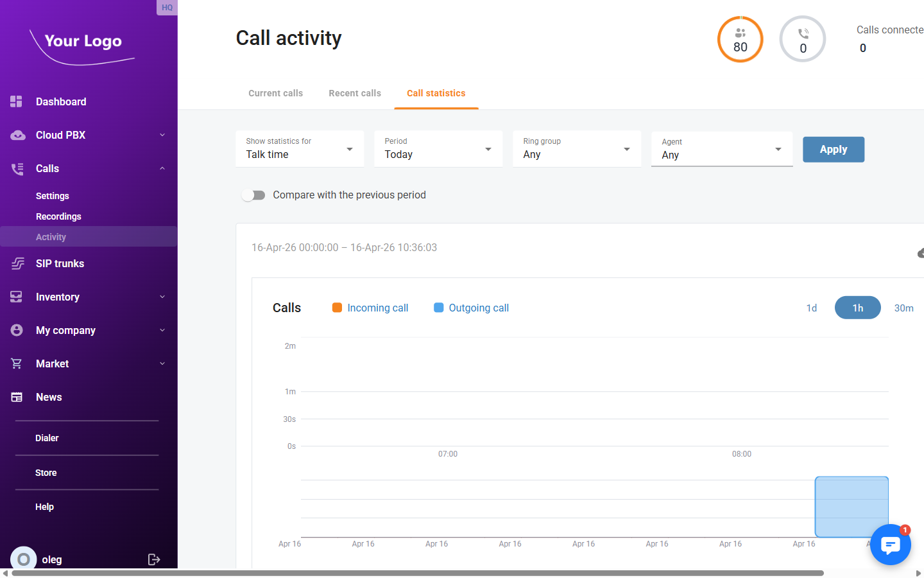Viewport: 924px width, 578px height.
Task: Select the Inventory sidebar icon
Action: click(16, 297)
